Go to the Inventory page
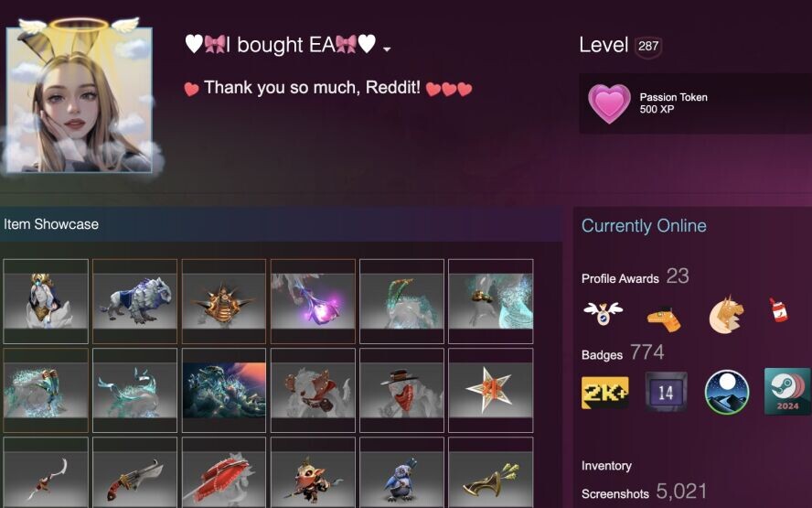The height and width of the screenshot is (508, 812). point(606,466)
